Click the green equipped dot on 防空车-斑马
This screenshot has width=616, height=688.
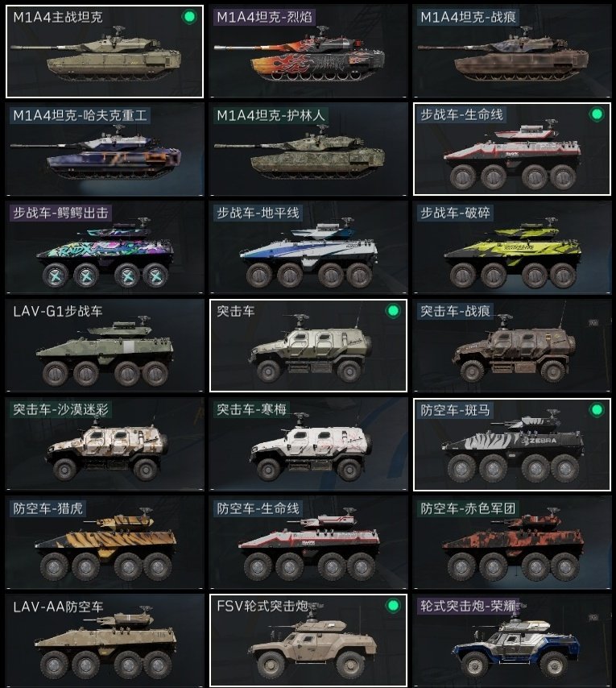click(597, 410)
